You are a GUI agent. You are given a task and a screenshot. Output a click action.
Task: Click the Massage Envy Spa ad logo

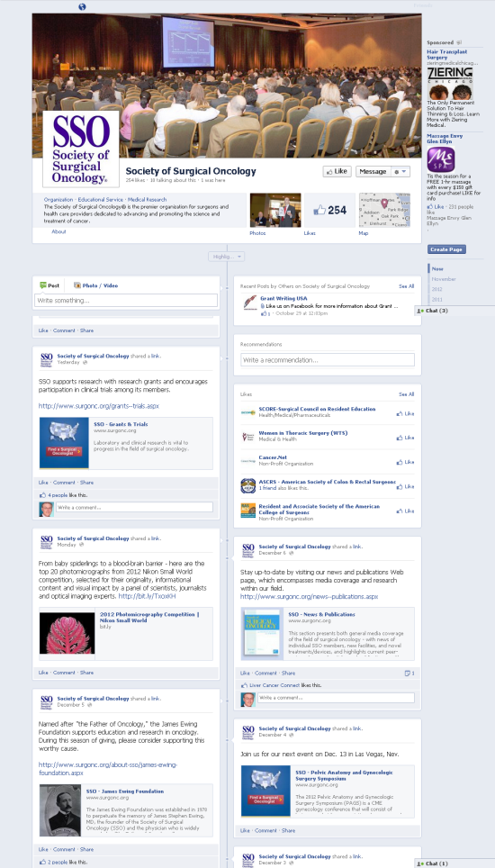click(441, 159)
